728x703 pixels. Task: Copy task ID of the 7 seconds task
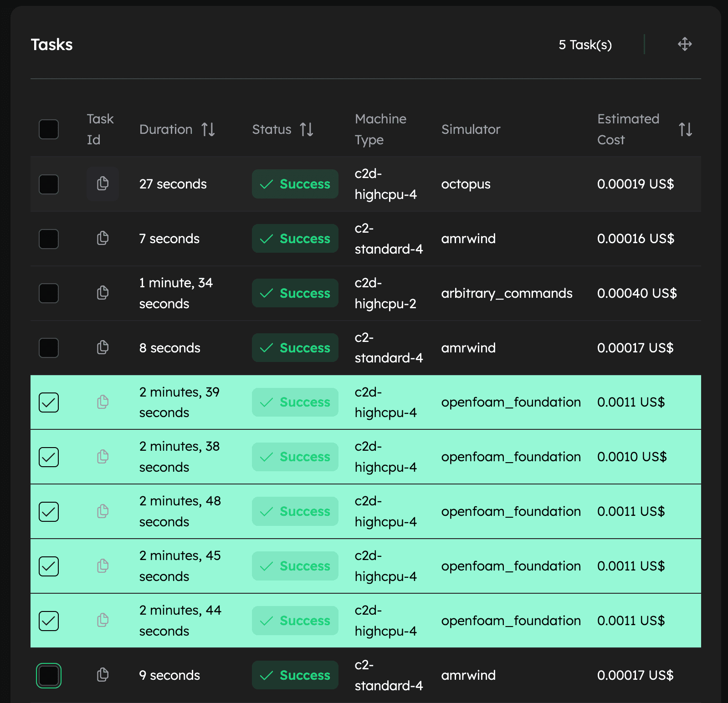coord(103,238)
